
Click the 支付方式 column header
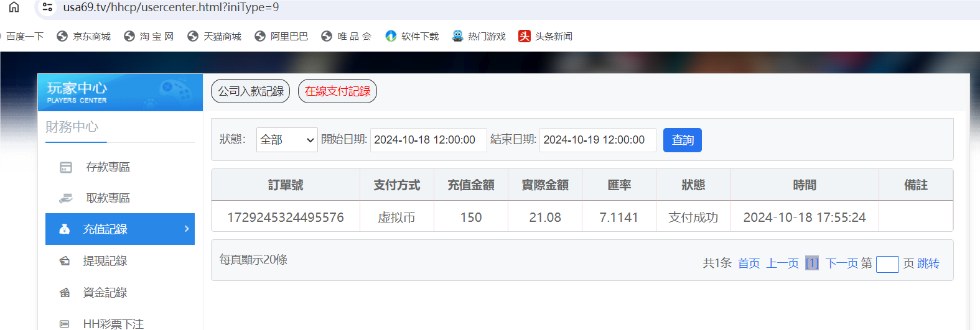pos(397,185)
